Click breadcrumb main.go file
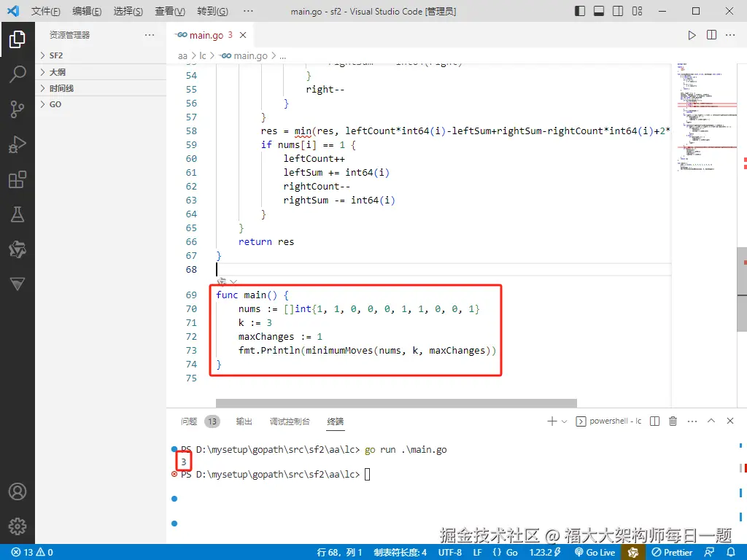Image resolution: width=747 pixels, height=560 pixels. 244,55
